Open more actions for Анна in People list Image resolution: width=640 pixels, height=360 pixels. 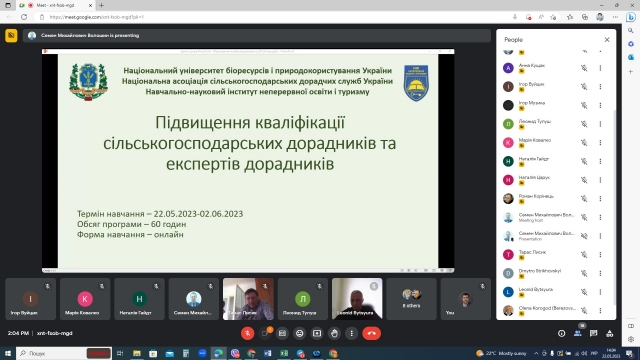click(x=600, y=68)
